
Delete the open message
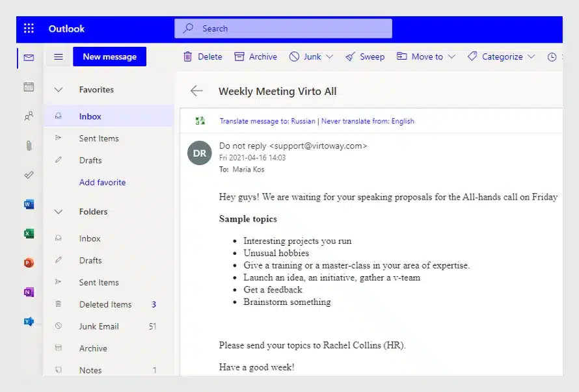tap(203, 57)
